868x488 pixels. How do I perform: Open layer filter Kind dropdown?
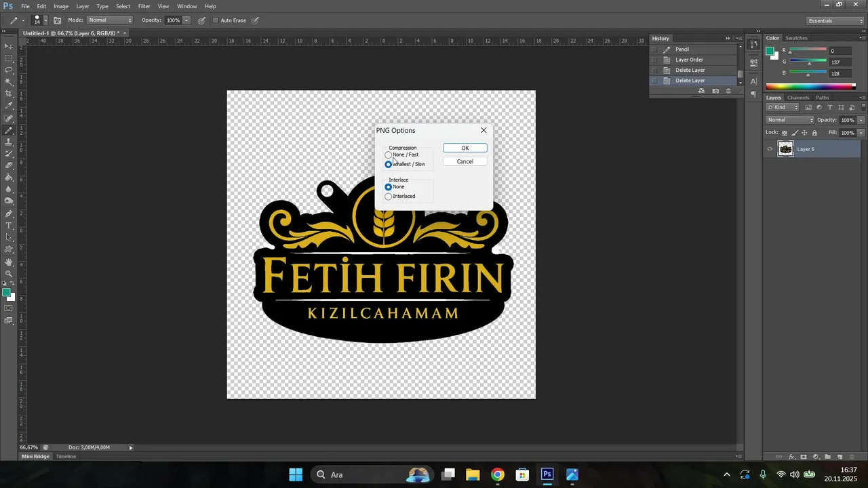783,108
